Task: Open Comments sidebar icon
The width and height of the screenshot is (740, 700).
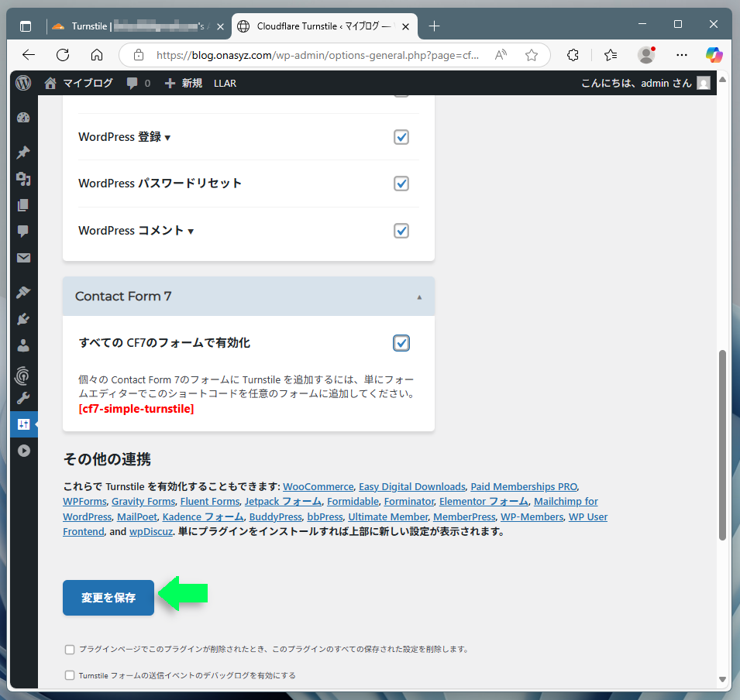Action: tap(23, 231)
